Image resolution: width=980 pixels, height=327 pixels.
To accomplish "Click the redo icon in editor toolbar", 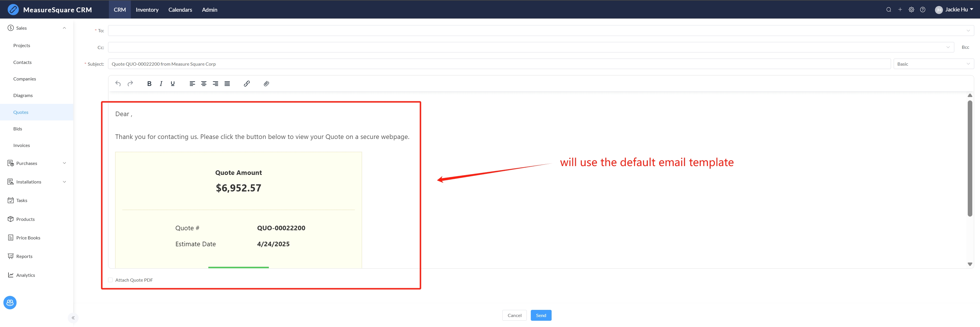I will pyautogui.click(x=130, y=83).
